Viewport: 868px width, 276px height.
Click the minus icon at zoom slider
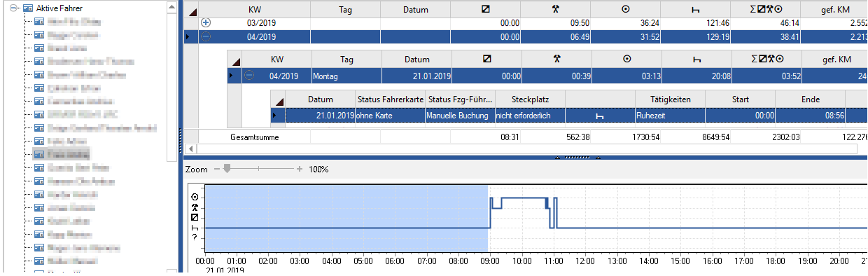click(x=217, y=169)
